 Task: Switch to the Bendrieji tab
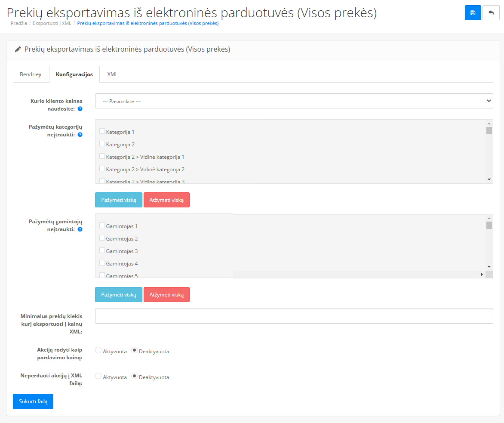coord(31,74)
